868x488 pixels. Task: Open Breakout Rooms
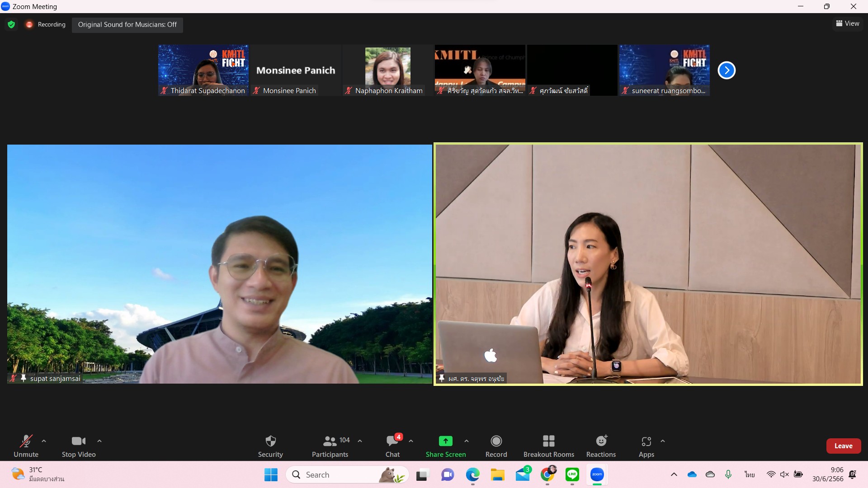(548, 446)
